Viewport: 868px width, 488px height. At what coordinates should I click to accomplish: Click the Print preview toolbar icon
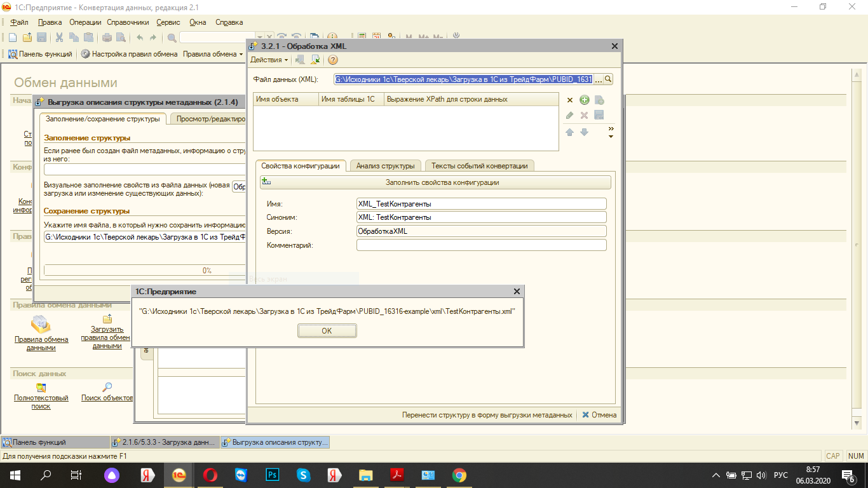click(x=121, y=37)
